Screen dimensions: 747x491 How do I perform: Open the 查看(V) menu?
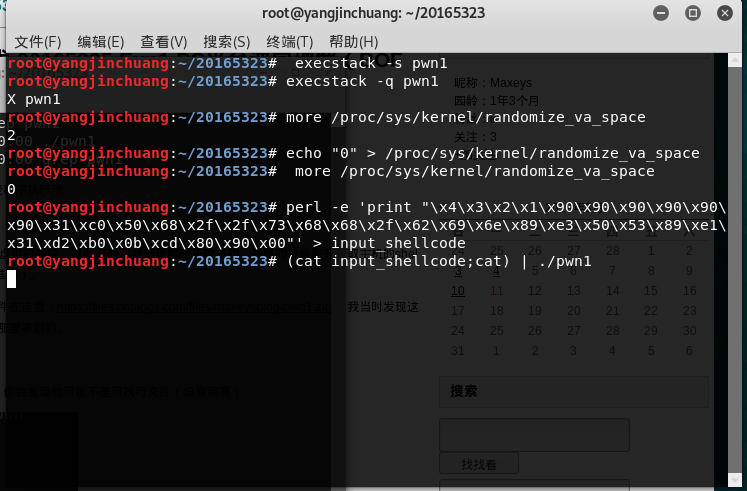click(x=163, y=42)
